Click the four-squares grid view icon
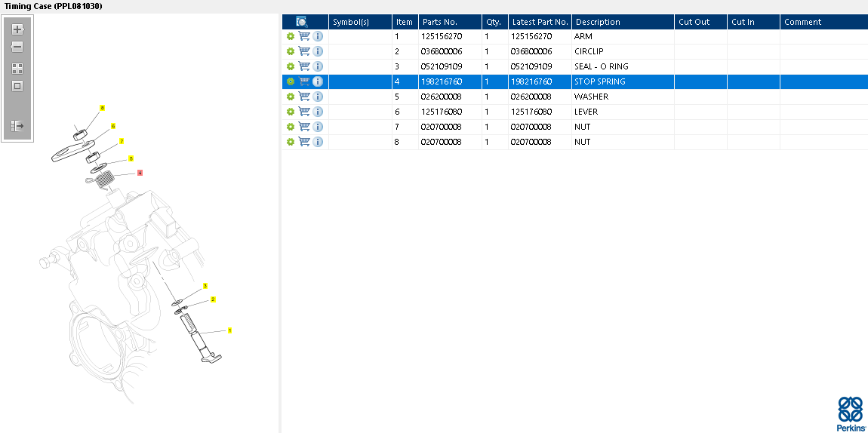Image resolution: width=868 pixels, height=433 pixels. 17,69
